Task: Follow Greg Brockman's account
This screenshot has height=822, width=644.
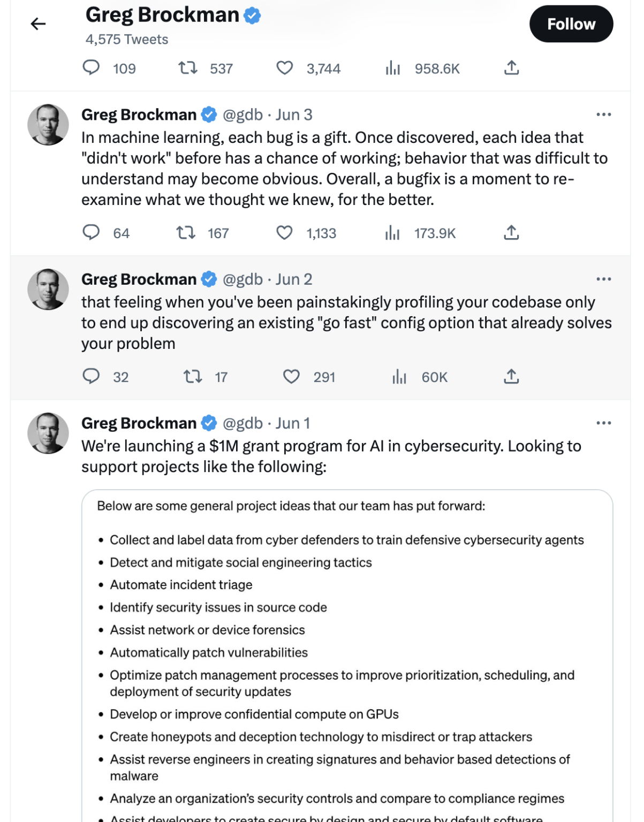Action: click(x=571, y=24)
